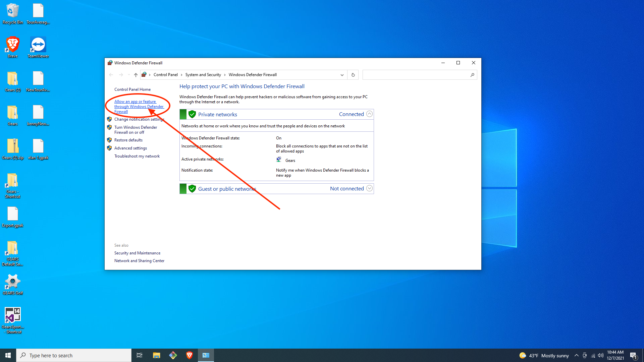The image size is (644, 362).
Task: Open the address bar history dropdown
Action: point(342,75)
